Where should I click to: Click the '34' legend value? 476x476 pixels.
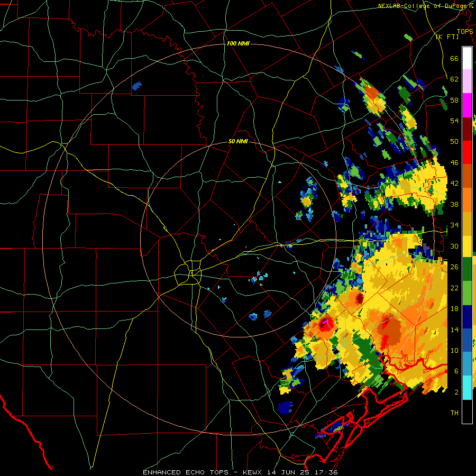pos(454,225)
